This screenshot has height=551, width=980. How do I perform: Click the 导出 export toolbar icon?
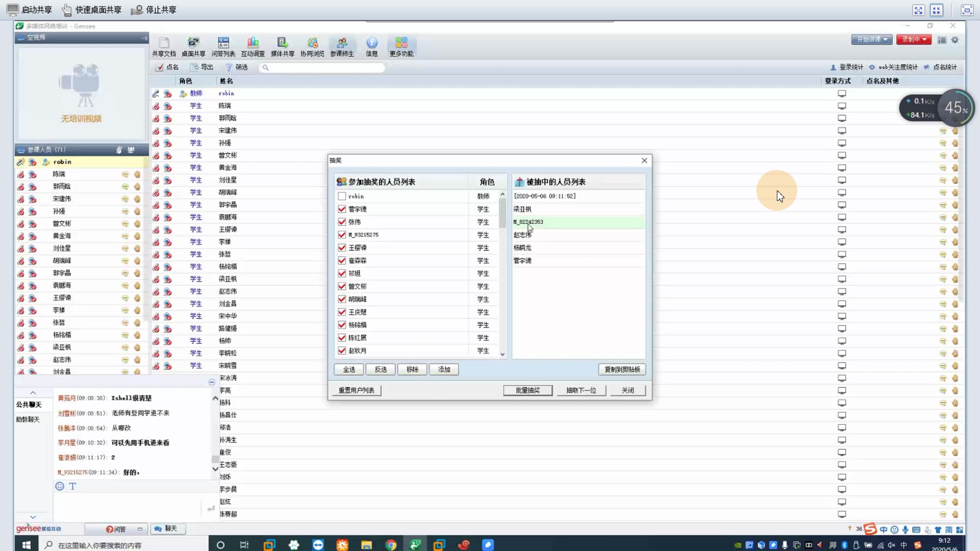click(202, 67)
